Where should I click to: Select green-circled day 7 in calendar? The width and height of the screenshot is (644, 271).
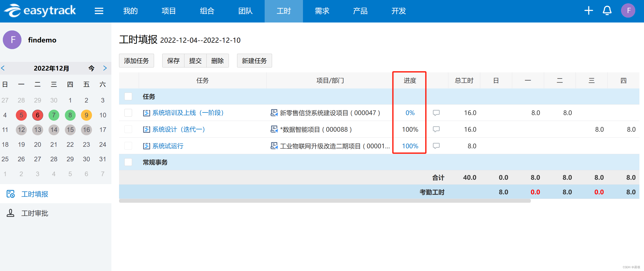point(54,115)
